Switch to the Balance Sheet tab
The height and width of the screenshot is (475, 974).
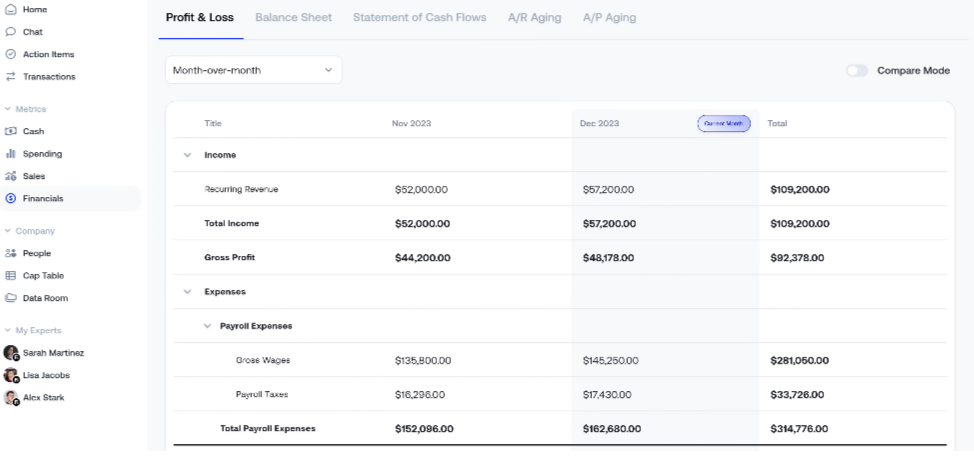coord(293,18)
